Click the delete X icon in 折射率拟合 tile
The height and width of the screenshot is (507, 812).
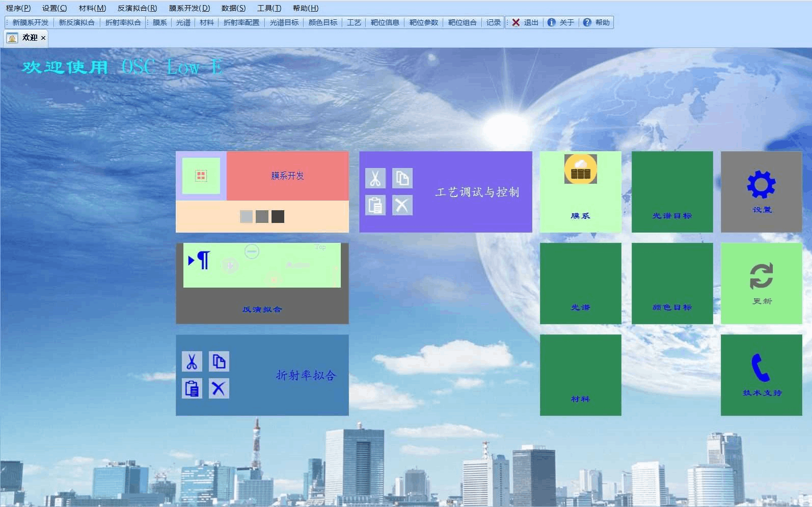pos(219,388)
